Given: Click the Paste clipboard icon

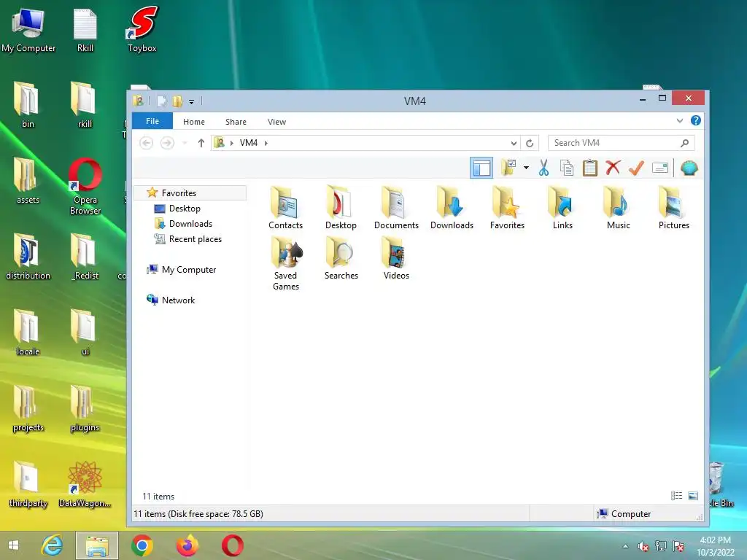Looking at the screenshot, I should tap(589, 168).
